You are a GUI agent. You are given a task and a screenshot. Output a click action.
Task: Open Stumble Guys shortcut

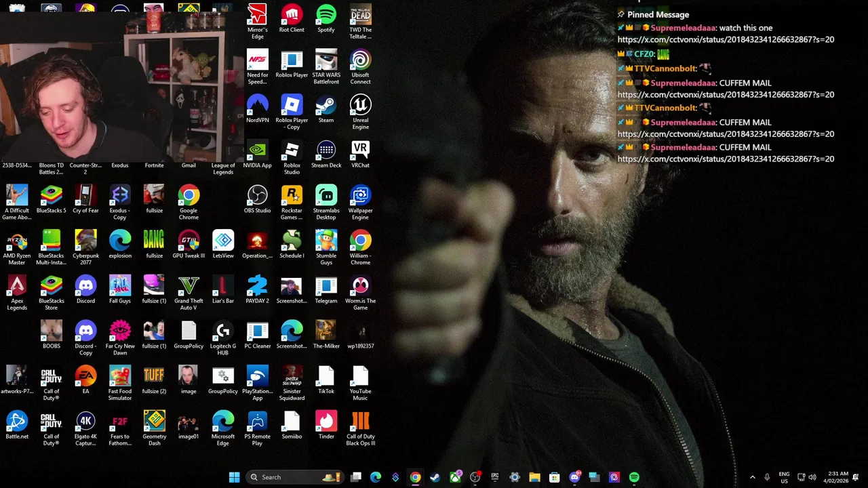coord(326,247)
